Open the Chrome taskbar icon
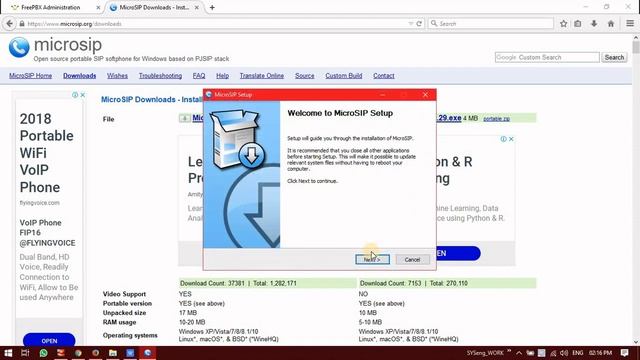This screenshot has height=360, width=640. coord(78,353)
